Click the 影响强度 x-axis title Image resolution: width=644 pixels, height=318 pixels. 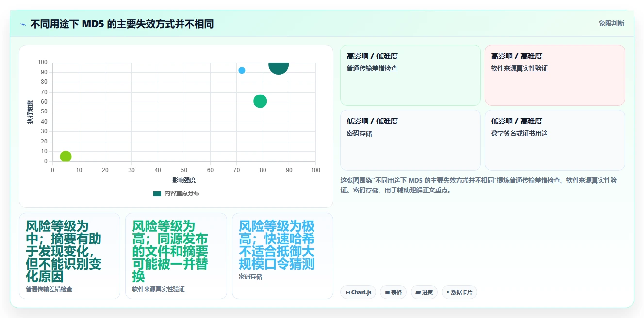(184, 180)
